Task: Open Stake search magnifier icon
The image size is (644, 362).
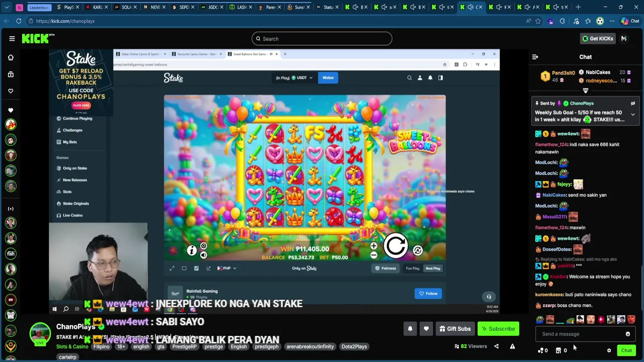Action: [x=409, y=78]
